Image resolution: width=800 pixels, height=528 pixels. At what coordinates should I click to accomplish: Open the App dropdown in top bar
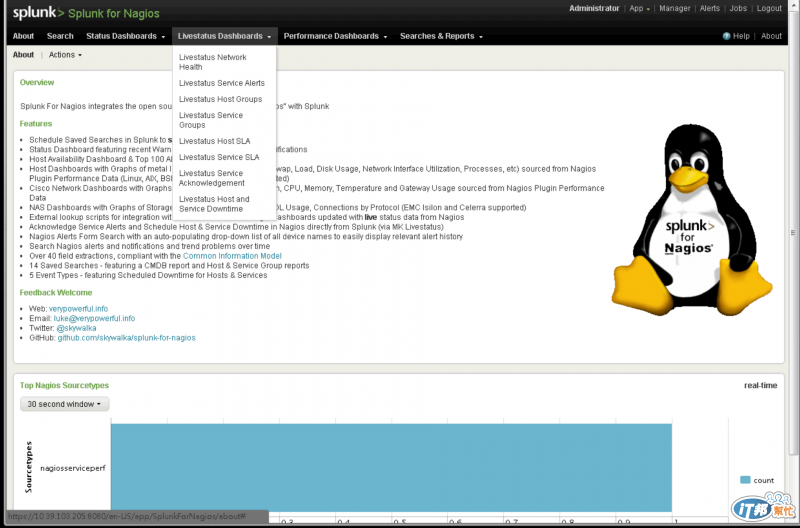click(x=639, y=8)
